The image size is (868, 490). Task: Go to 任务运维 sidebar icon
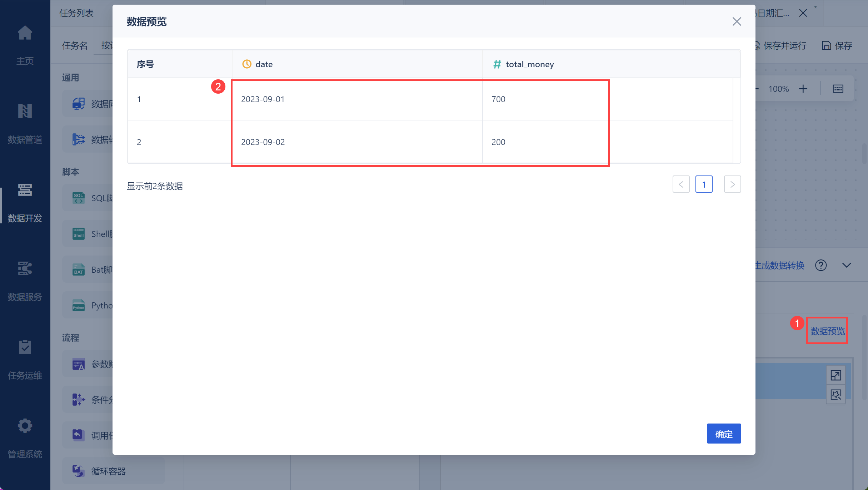click(25, 347)
